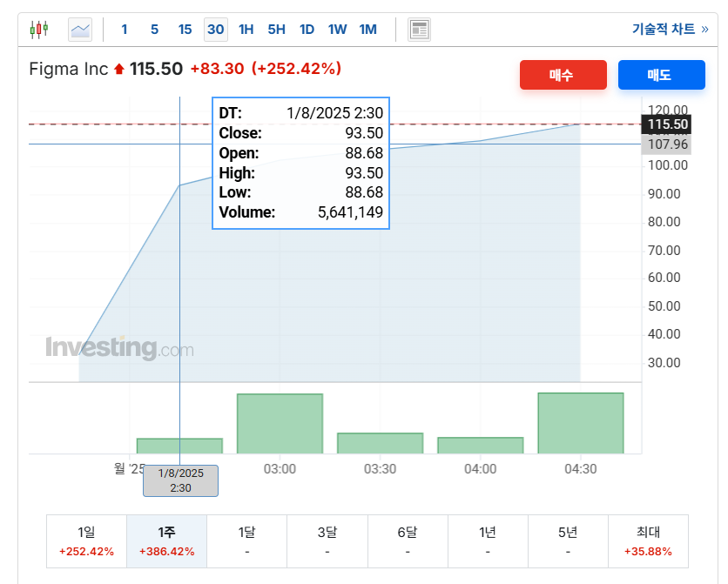728x584 pixels.
Task: Set chart interval to 5 minutes
Action: [x=155, y=30]
